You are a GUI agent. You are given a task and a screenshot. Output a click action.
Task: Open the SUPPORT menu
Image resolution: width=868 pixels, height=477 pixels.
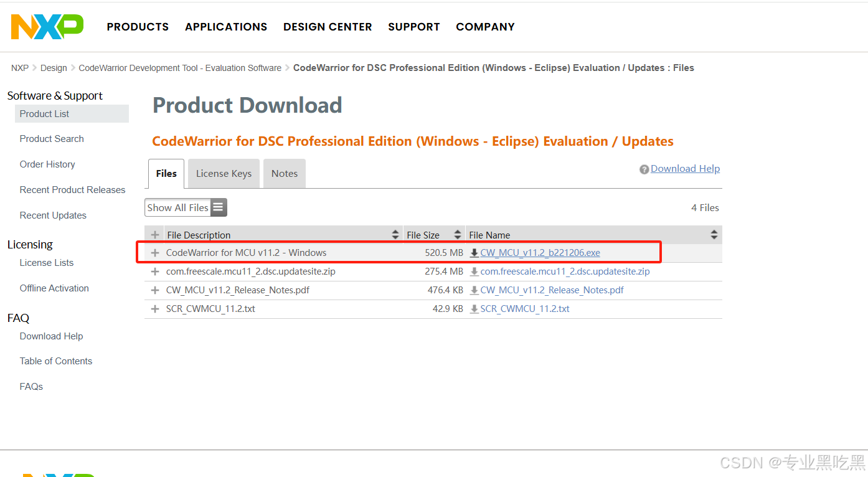(414, 27)
